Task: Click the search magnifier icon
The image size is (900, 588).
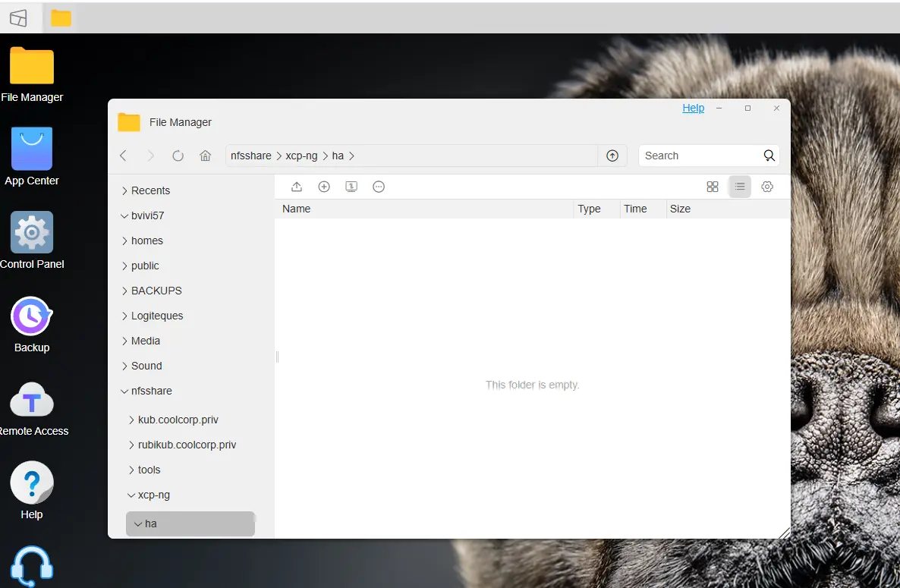Action: [x=769, y=156]
